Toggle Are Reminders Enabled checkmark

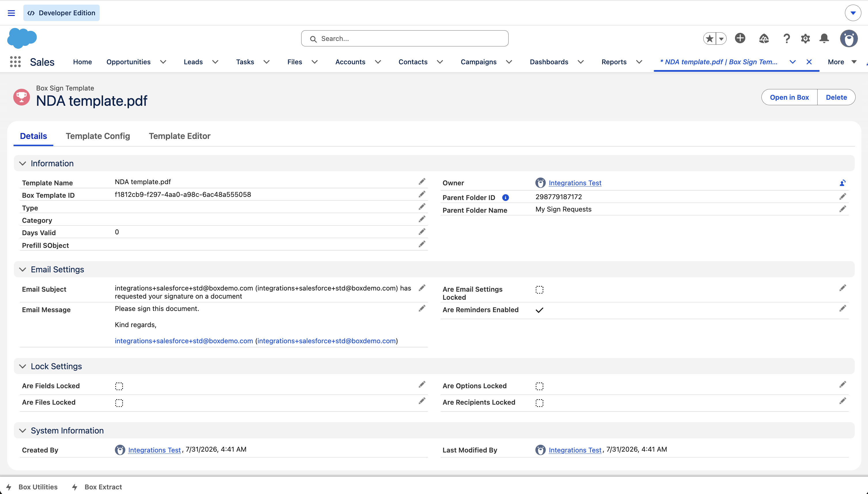click(539, 310)
